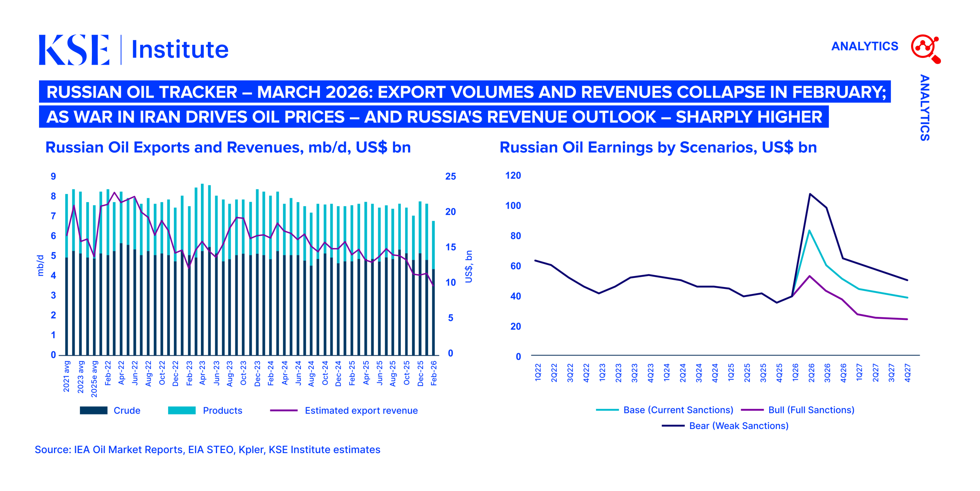Click the Russian Oil Tracker headline banner
Viewport: 980px width, 491px height.
tap(464, 92)
